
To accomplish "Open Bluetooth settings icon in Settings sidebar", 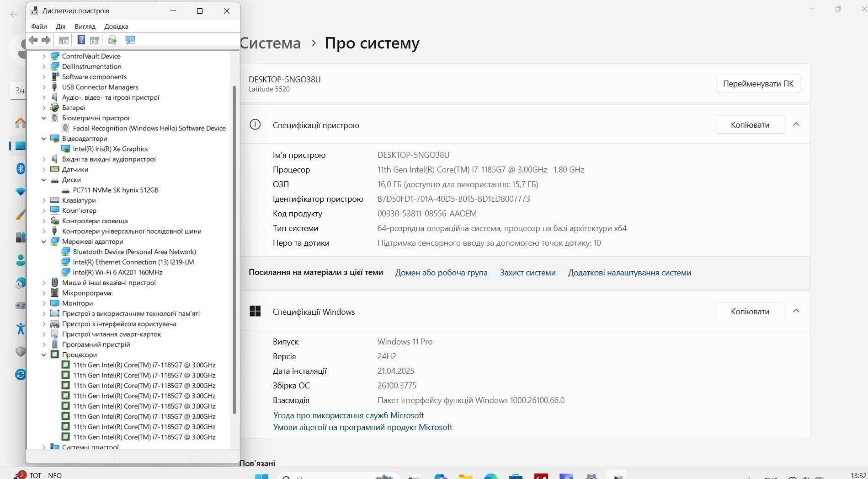I will click(x=21, y=168).
